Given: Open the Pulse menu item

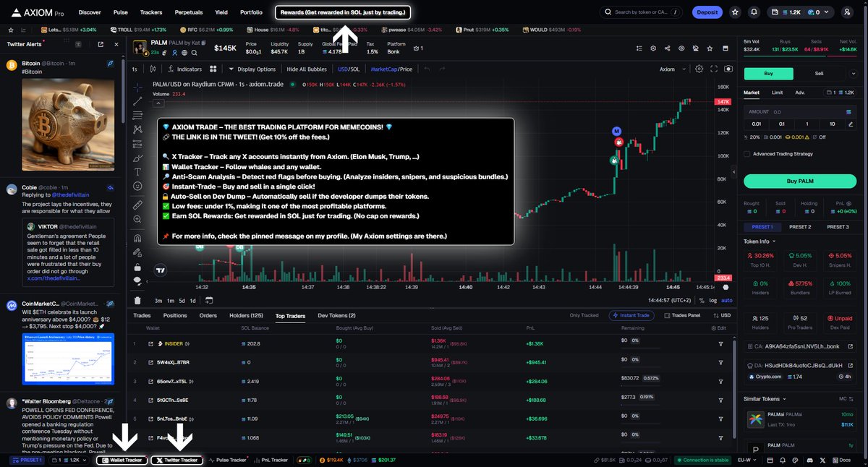Looking at the screenshot, I should coord(121,12).
